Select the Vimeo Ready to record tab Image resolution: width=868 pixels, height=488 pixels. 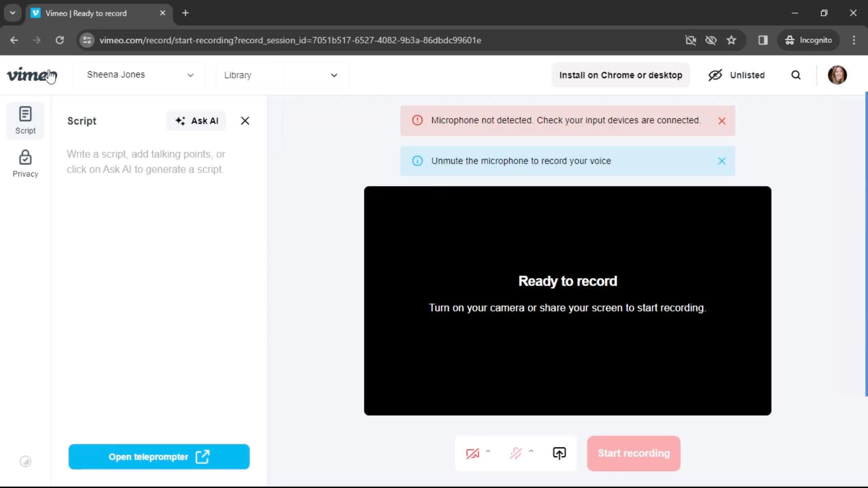[x=99, y=13]
